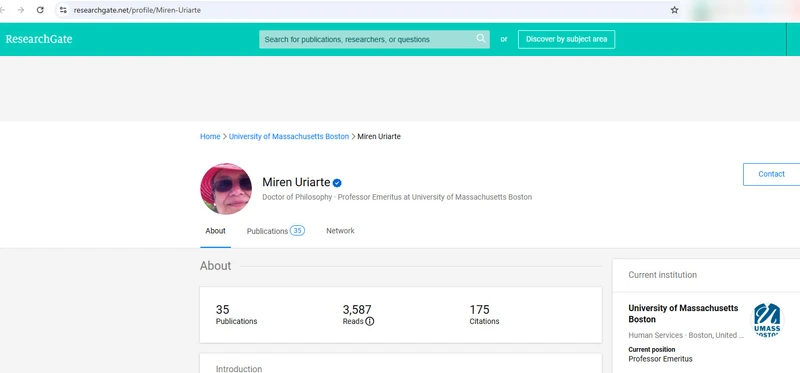
Task: Click Professor Emeritus under Current position
Action: coord(660,359)
